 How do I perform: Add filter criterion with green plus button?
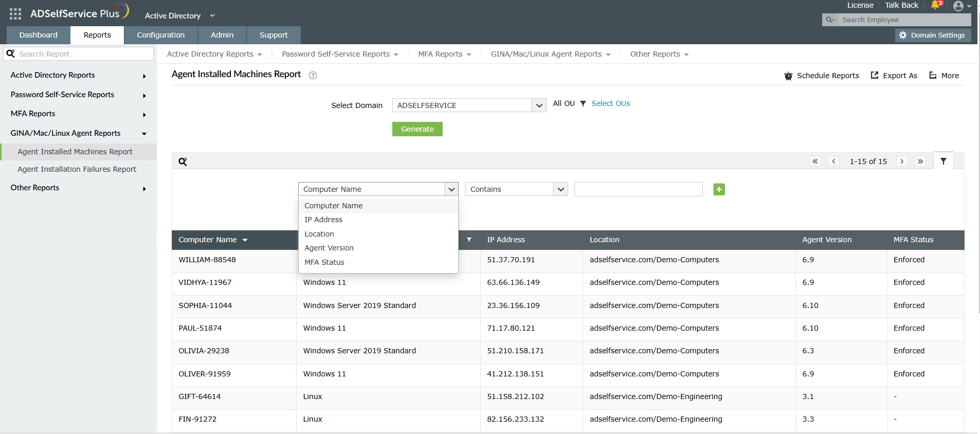coord(719,189)
